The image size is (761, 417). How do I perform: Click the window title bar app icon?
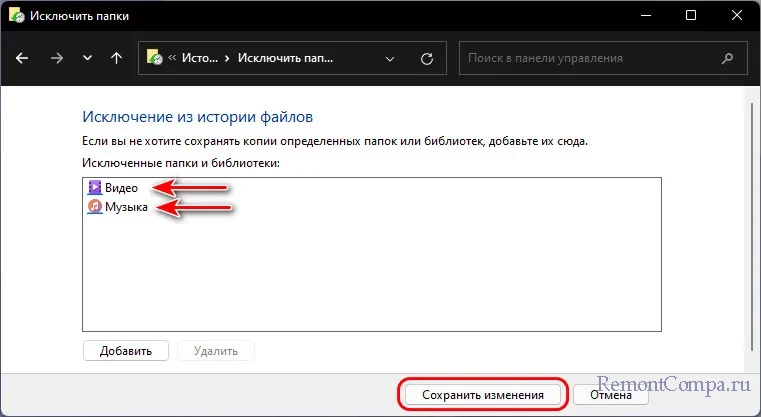coord(15,15)
